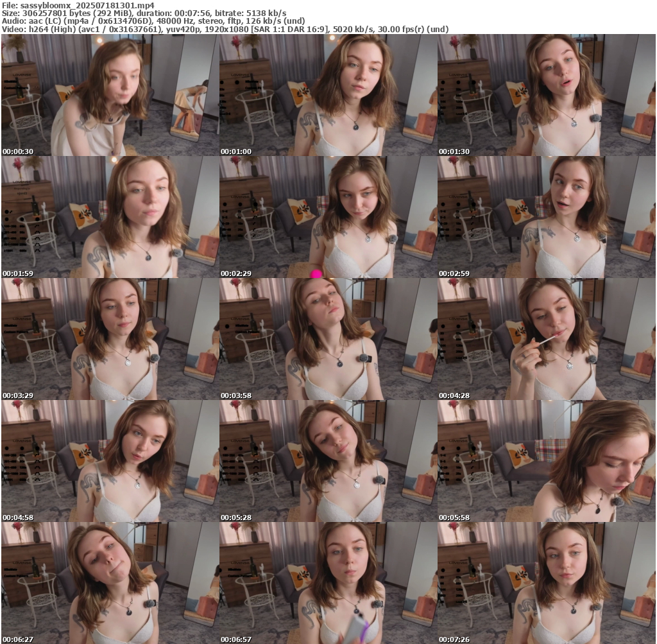Open the last thumbnail at 00:07:26
The height and width of the screenshot is (644, 657).
pos(546,582)
